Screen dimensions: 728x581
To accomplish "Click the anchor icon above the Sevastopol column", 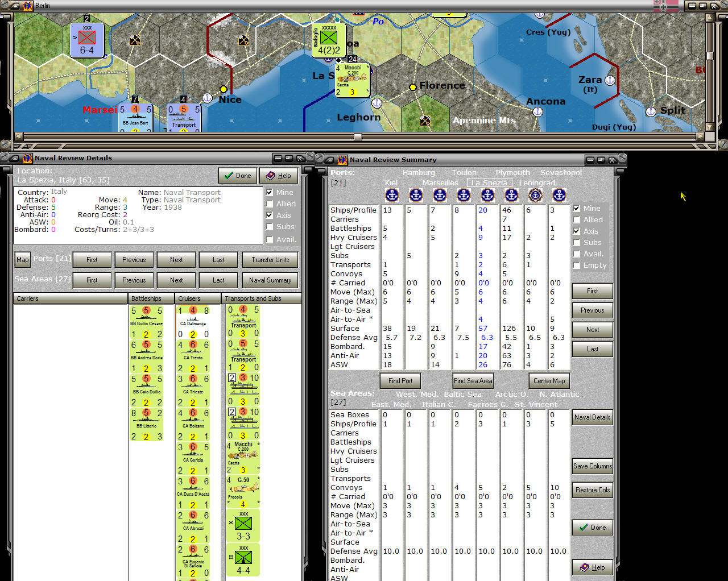I will coord(560,195).
